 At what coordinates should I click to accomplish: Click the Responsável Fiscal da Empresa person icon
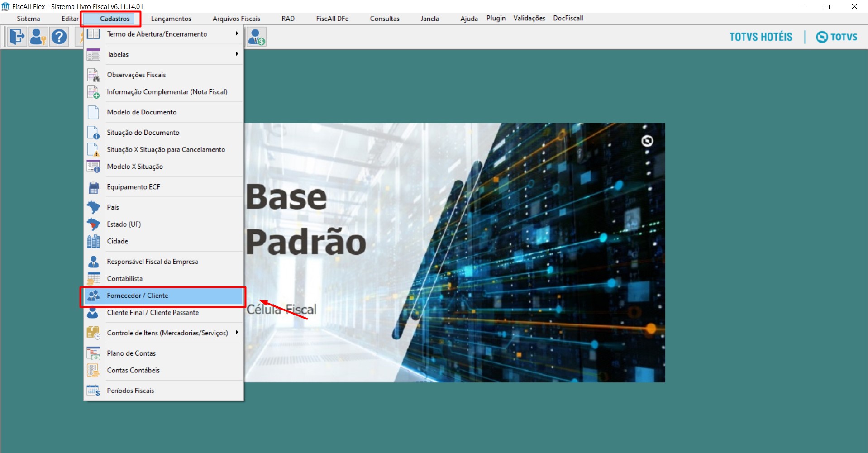93,262
